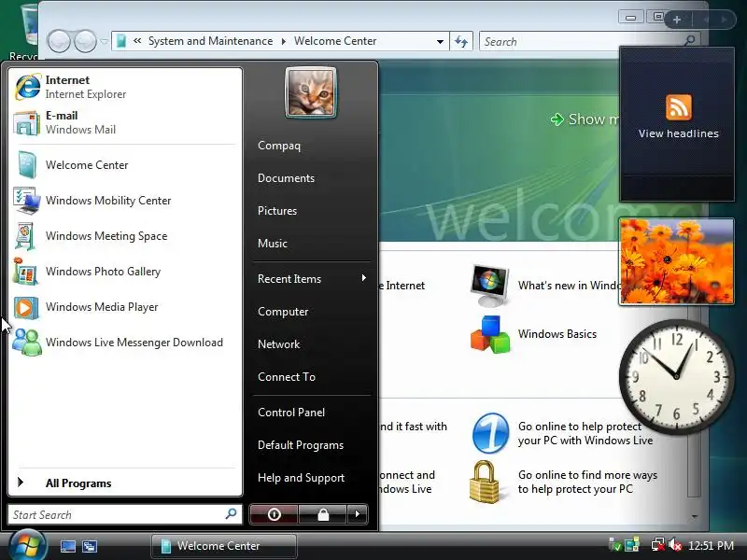
Task: Click the muted volume tray icon
Action: pyautogui.click(x=674, y=545)
